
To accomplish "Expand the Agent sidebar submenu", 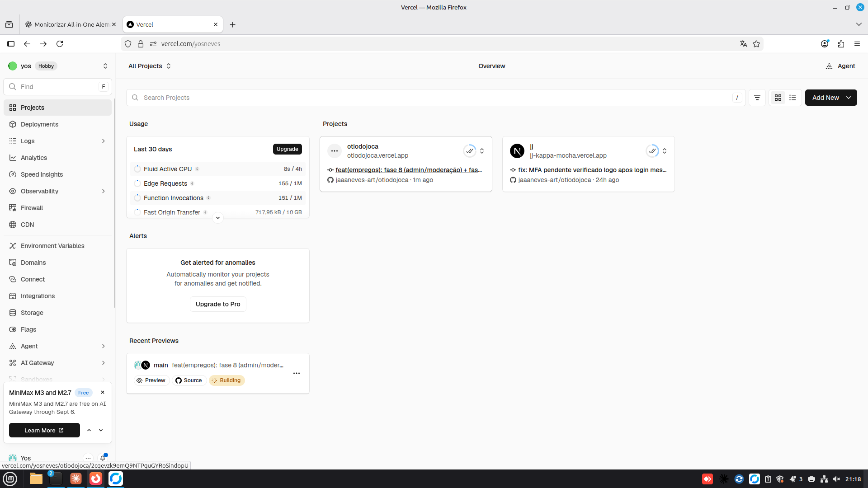I will 104,346.
